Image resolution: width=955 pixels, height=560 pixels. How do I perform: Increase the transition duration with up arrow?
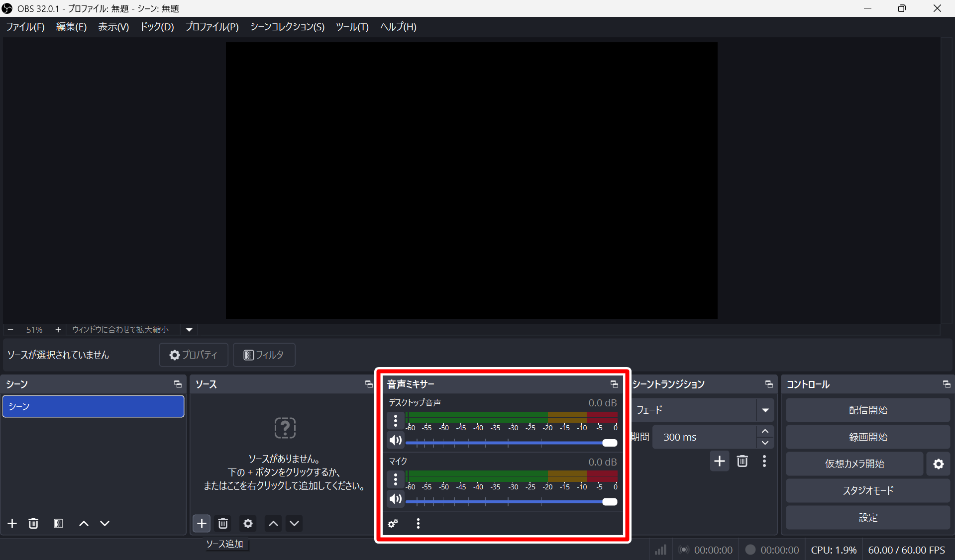point(765,431)
